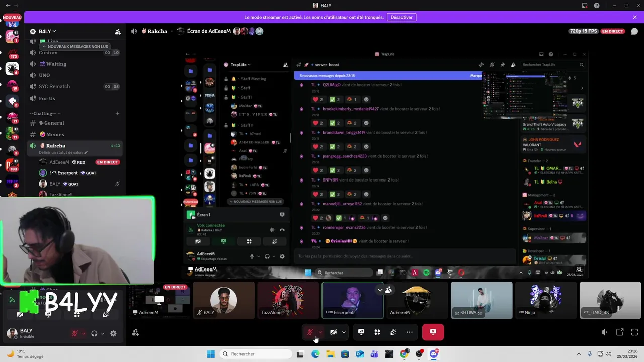Open the Memes text channel
This screenshot has height=362, width=644.
click(x=75, y=134)
